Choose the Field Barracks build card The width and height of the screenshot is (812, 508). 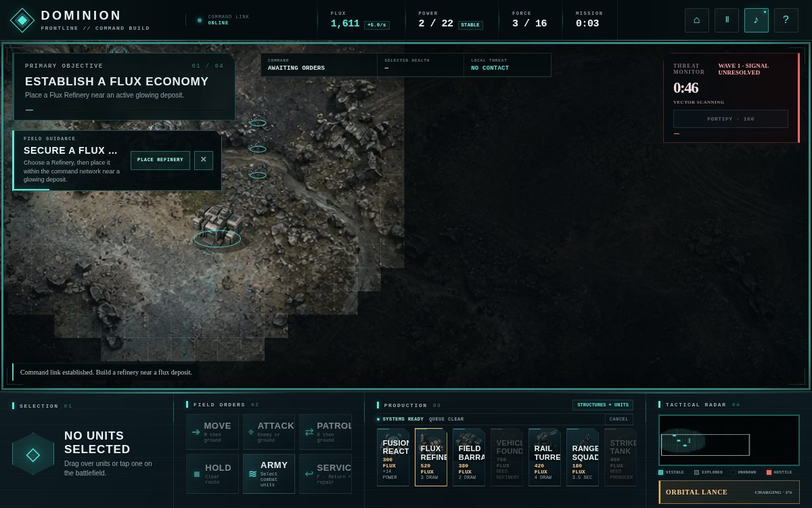click(x=469, y=457)
